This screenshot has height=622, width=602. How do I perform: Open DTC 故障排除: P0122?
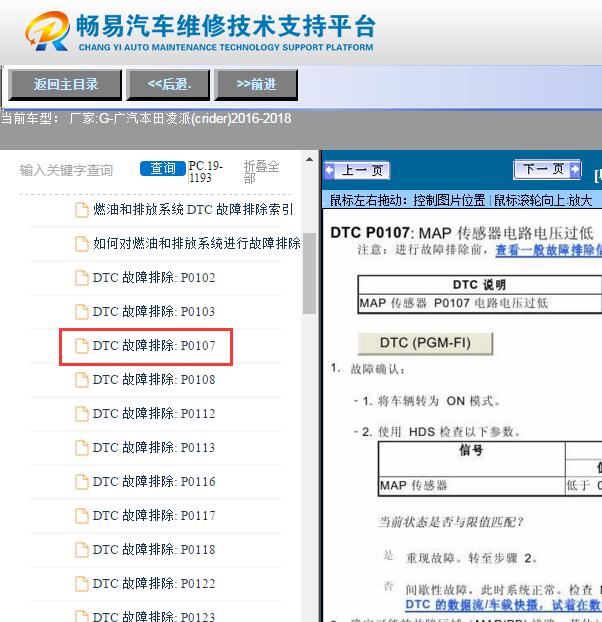pos(154,584)
